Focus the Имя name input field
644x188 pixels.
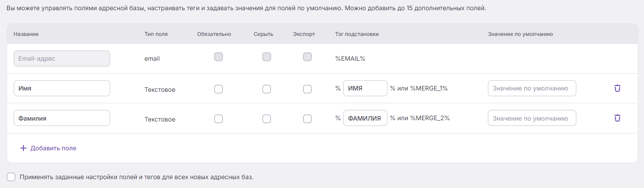pos(62,88)
